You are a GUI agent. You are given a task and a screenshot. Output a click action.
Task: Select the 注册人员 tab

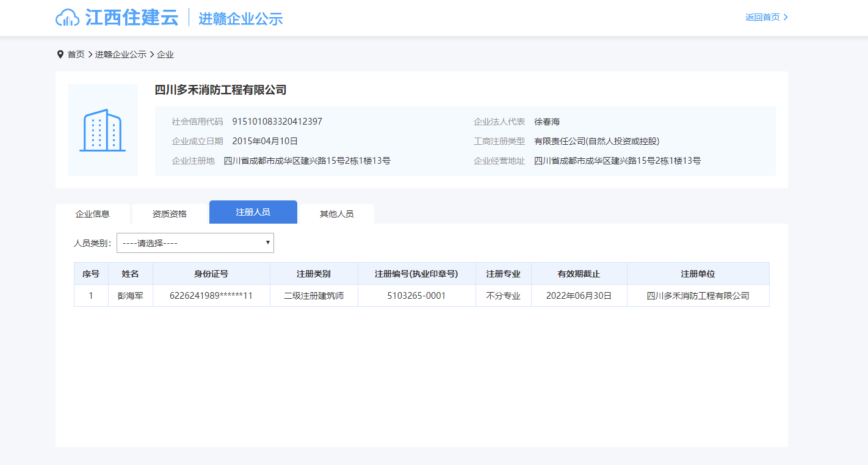tap(253, 212)
